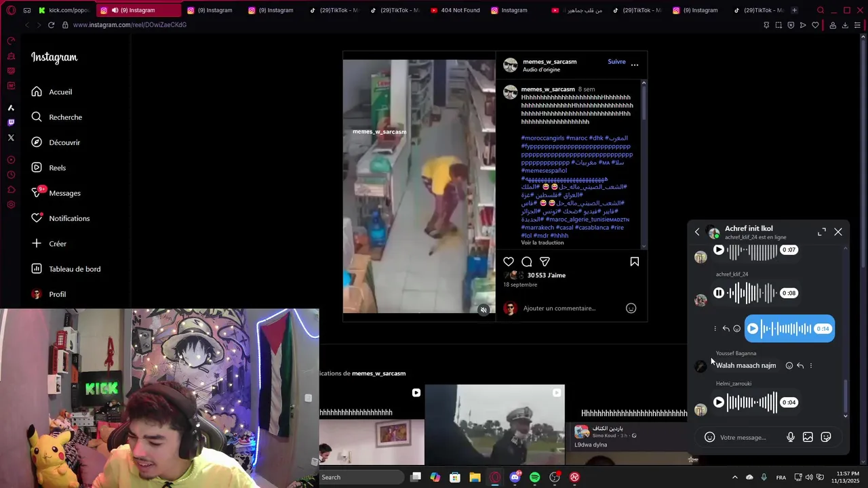Go to Découvrir page
This screenshot has width=868, height=488.
[56, 142]
